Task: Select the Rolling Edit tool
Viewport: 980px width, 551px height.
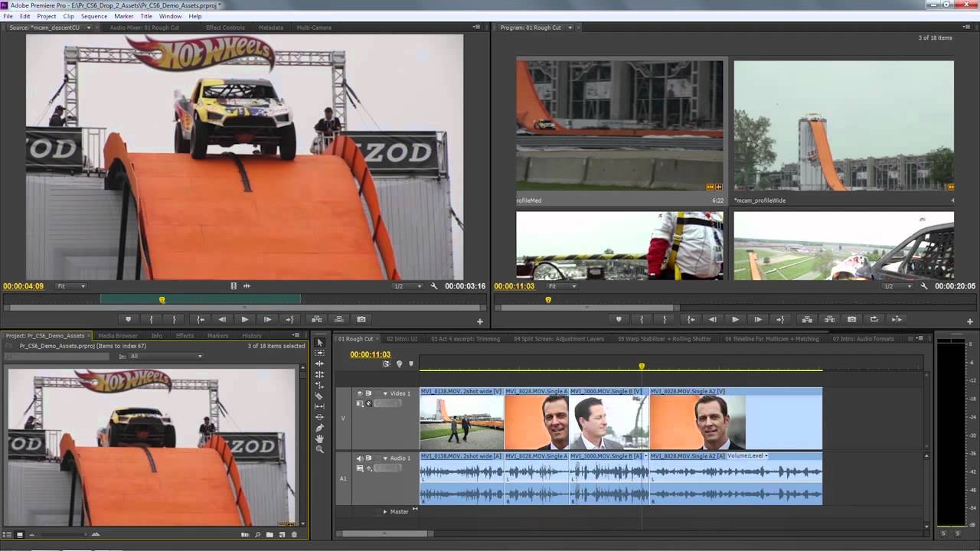Action: pyautogui.click(x=320, y=374)
